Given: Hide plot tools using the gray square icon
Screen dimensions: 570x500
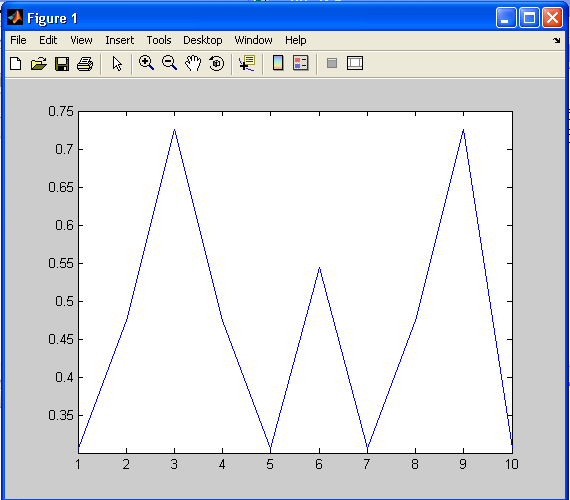Looking at the screenshot, I should (332, 63).
